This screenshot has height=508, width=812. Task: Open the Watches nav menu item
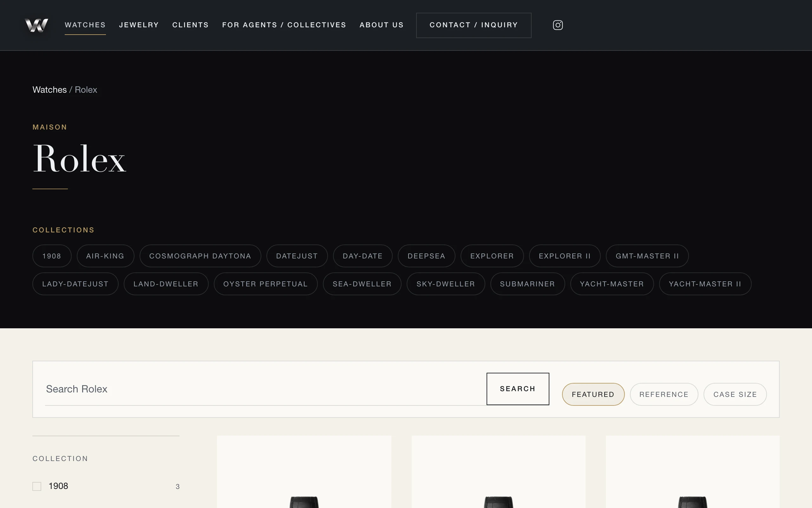click(85, 25)
